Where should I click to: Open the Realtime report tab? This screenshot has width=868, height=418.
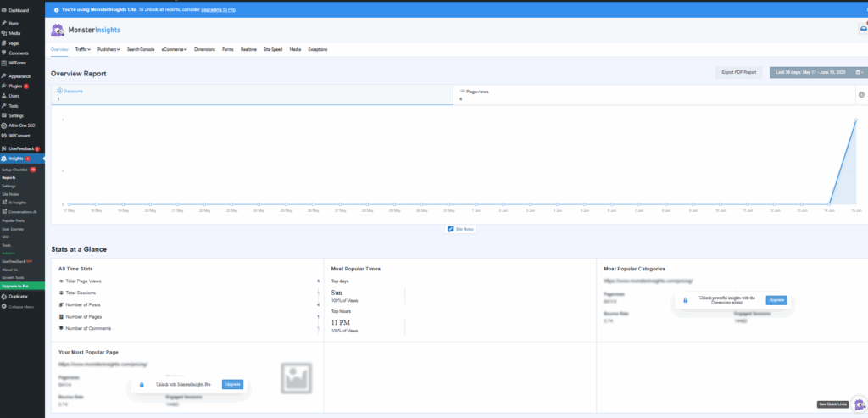pyautogui.click(x=248, y=49)
